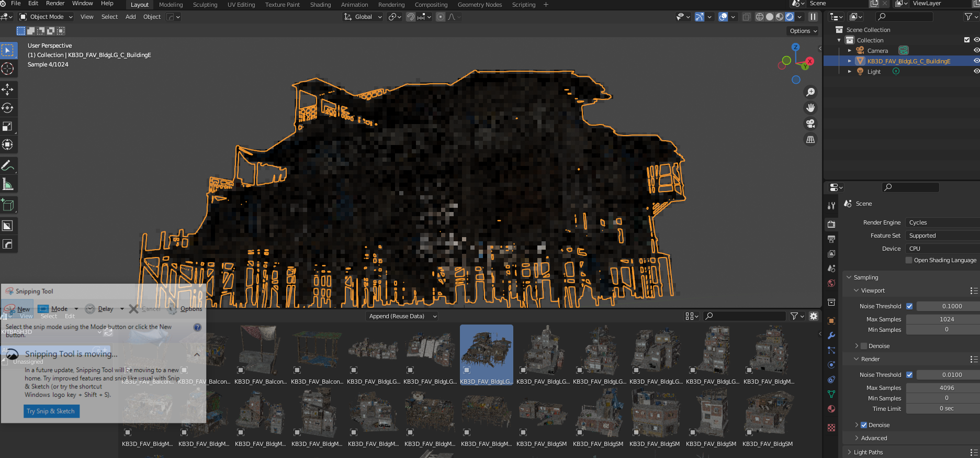Uncheck the Collection exclude checkbox

pyautogui.click(x=967, y=40)
